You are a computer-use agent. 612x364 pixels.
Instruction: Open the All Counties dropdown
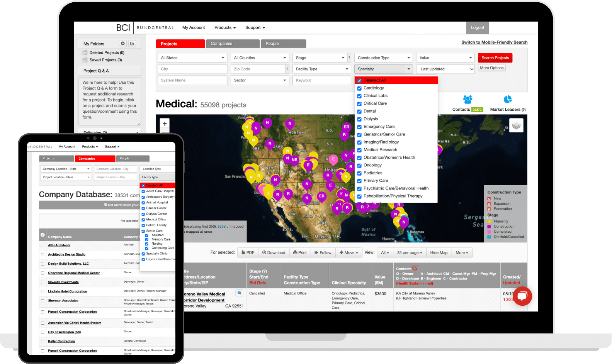tap(260, 58)
